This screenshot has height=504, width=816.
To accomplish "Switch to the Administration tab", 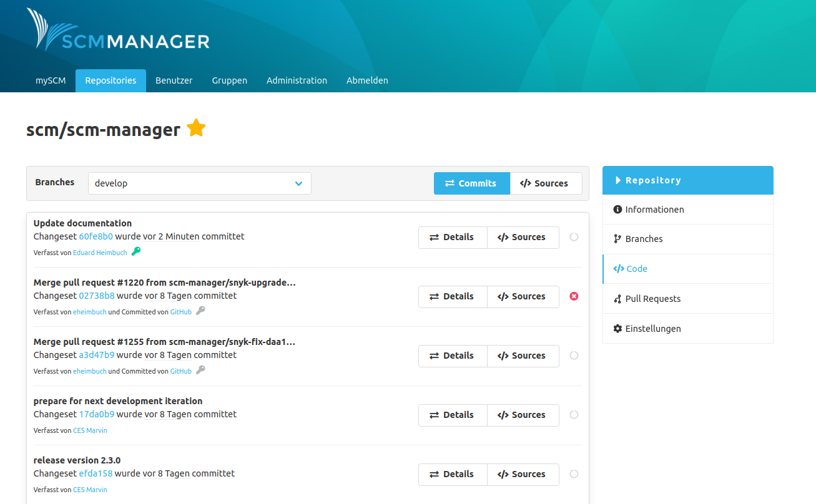I will coord(297,80).
